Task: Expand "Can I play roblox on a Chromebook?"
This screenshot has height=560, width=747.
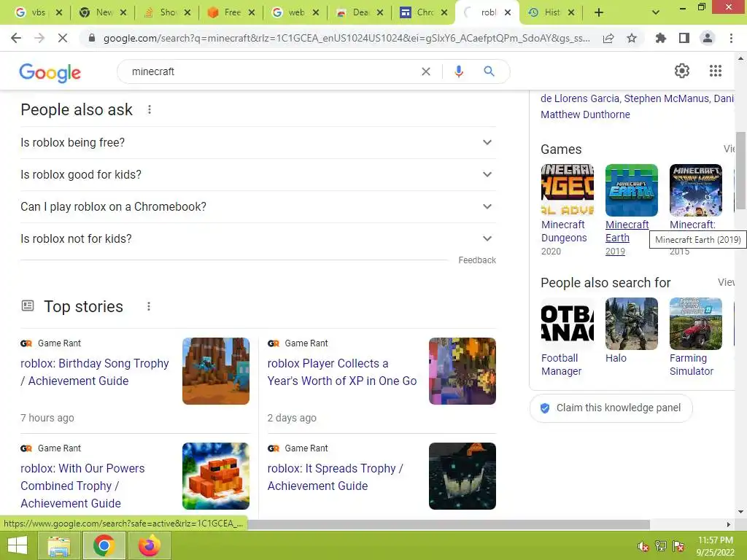Action: point(258,206)
